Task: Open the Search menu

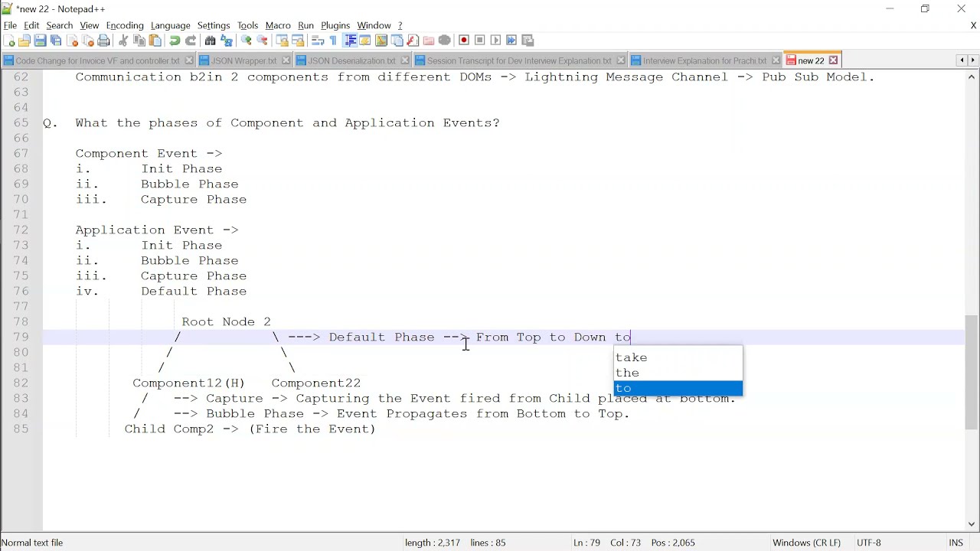Action: click(x=60, y=25)
